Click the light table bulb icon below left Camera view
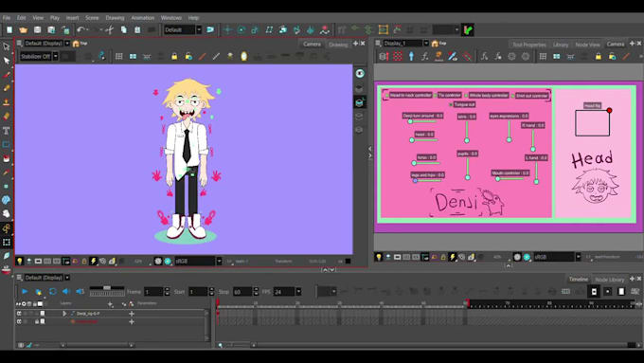 (19, 261)
